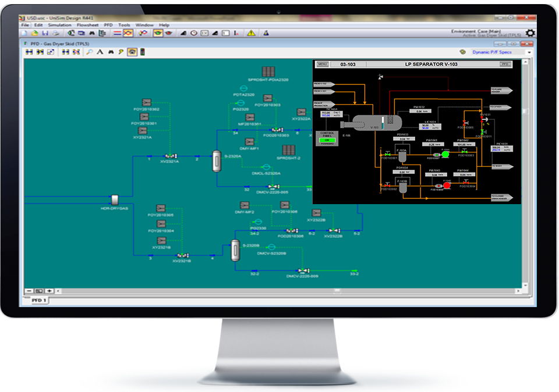Click the clock integrator icon in toolbar
The height and width of the screenshot is (392, 559).
tap(194, 33)
